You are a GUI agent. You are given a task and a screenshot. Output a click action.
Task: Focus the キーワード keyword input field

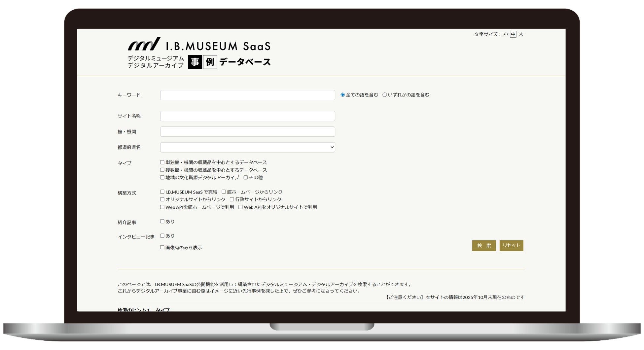(x=247, y=95)
